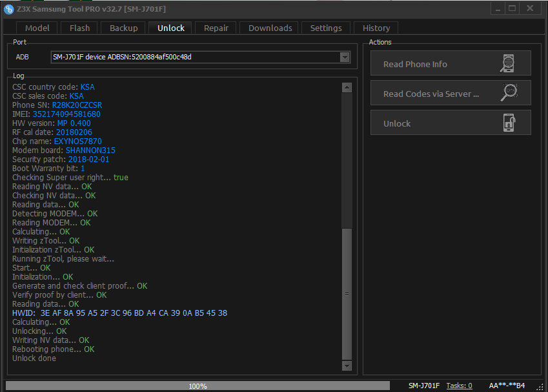Click Running zTool, please wait log line
548x392 pixels.
point(63,259)
